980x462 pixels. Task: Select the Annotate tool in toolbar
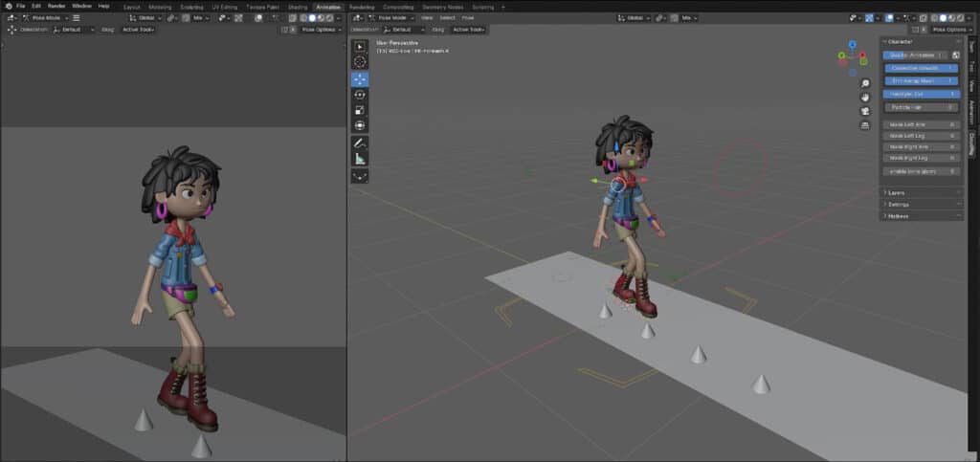point(360,143)
